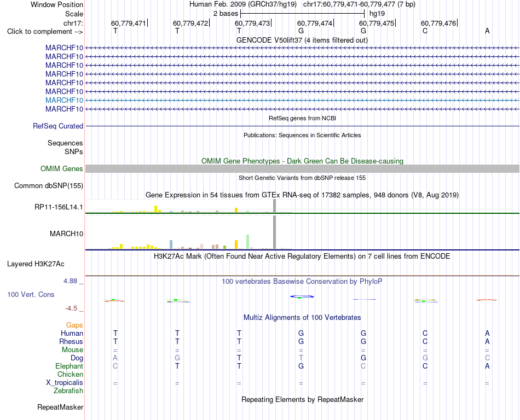Click the "X_tropicalis" alignment row label
The height and width of the screenshot is (420, 520).
[x=65, y=383]
